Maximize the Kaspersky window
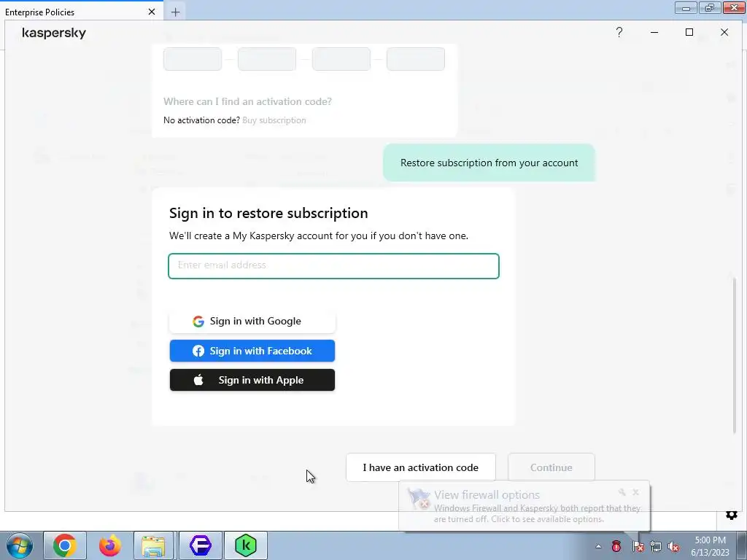The height and width of the screenshot is (560, 747). coord(689,32)
